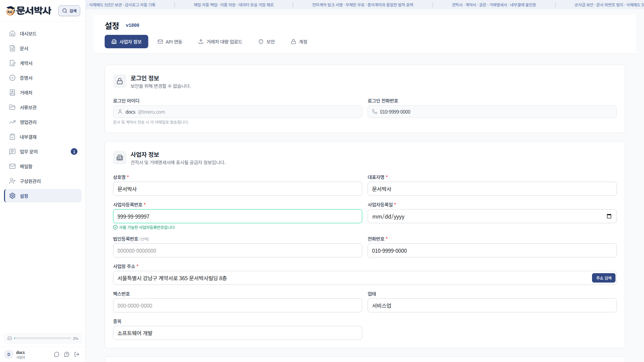
Task: Click the 서류보관 folder icon
Action: click(12, 107)
